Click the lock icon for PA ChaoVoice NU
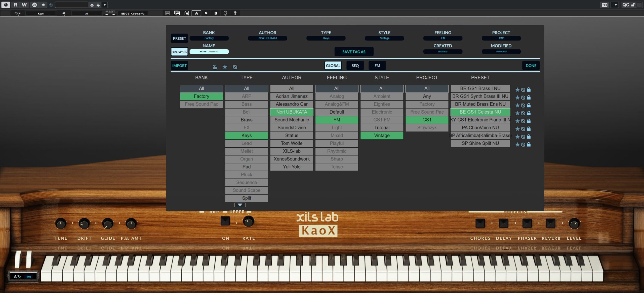 pyautogui.click(x=529, y=129)
